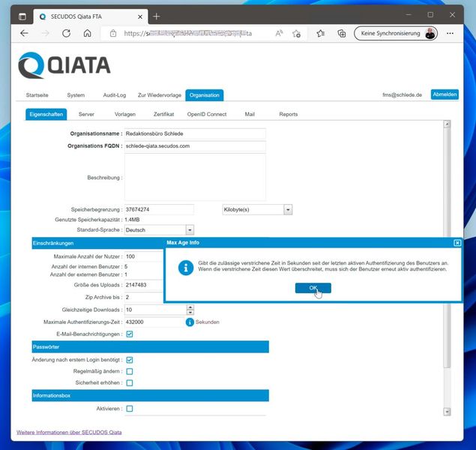Viewport: 476px width, 450px height.
Task: Close the SECUDOS Qiata FTA tab
Action: (x=140, y=16)
